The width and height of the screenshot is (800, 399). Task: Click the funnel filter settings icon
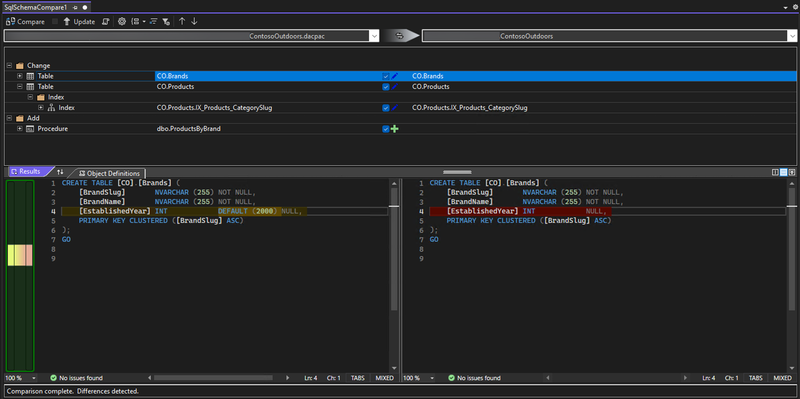click(x=166, y=21)
